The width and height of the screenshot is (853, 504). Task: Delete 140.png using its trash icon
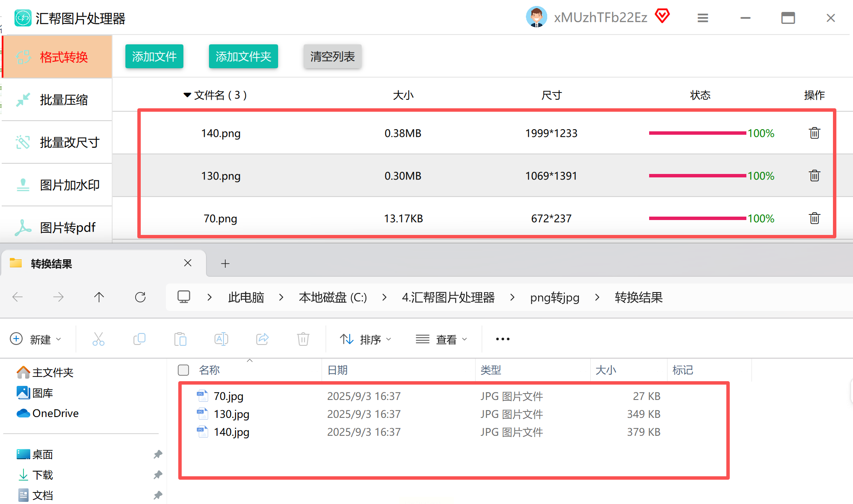pyautogui.click(x=814, y=133)
